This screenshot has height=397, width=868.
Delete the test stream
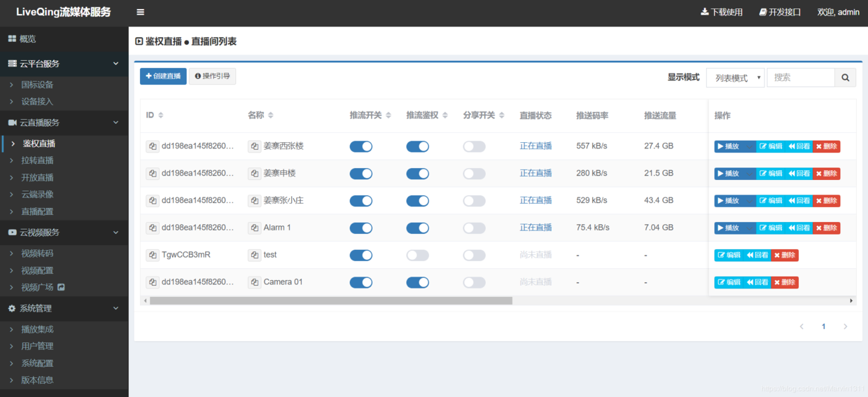tap(785, 256)
